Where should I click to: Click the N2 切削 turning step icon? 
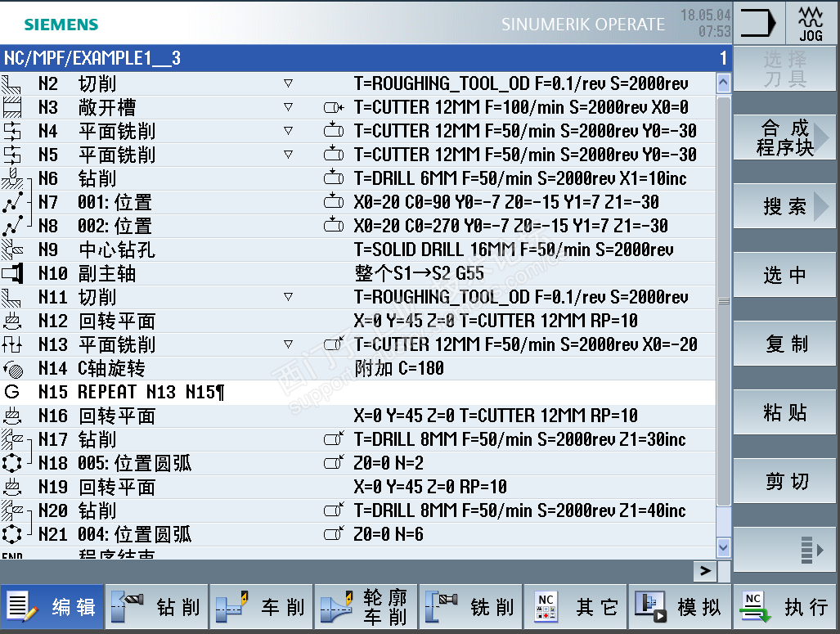pyautogui.click(x=11, y=84)
